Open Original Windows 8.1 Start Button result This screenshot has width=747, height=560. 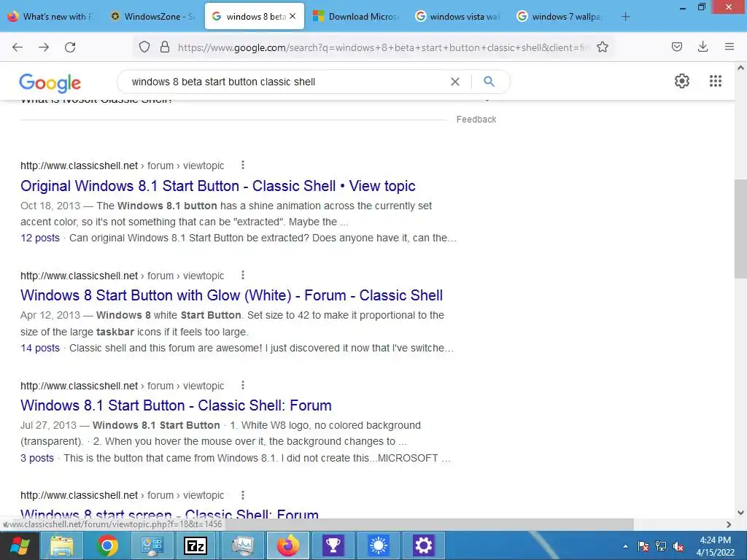(217, 186)
